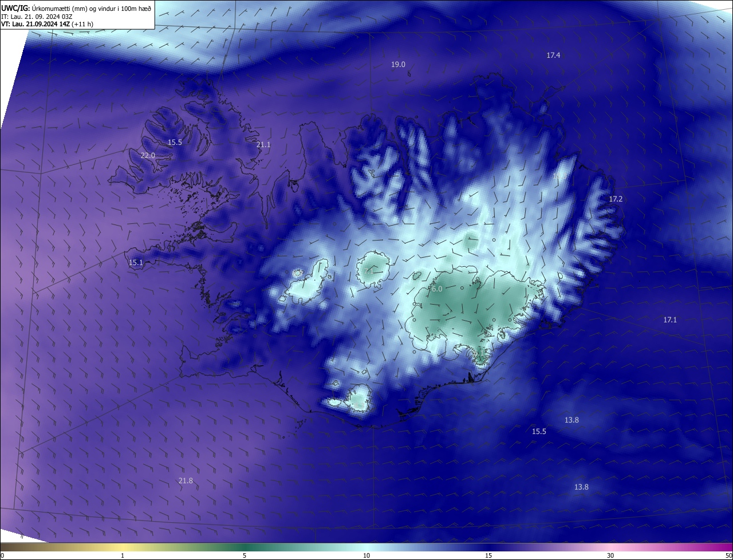Click the 15.1 value on the map
Screen dimensions: 733x560
pyautogui.click(x=136, y=263)
